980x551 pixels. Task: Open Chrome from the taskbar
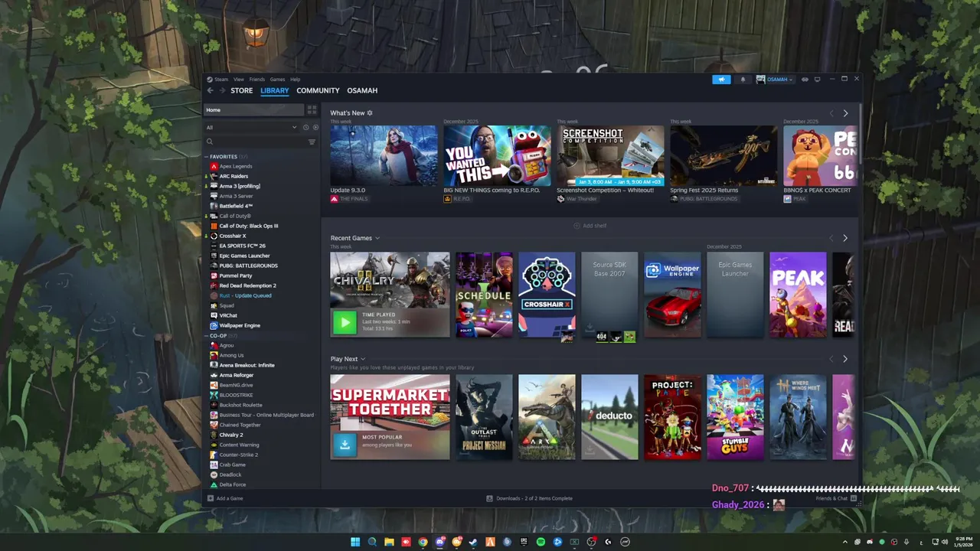point(423,542)
